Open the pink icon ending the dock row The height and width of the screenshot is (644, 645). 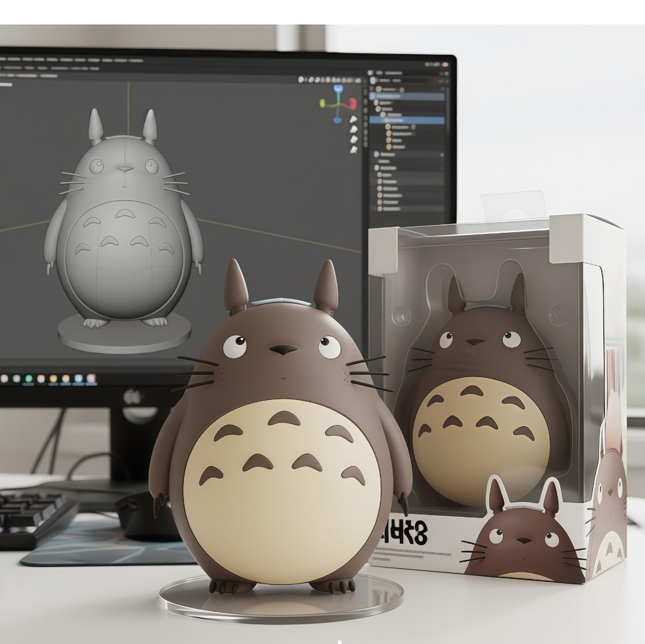coord(91,378)
